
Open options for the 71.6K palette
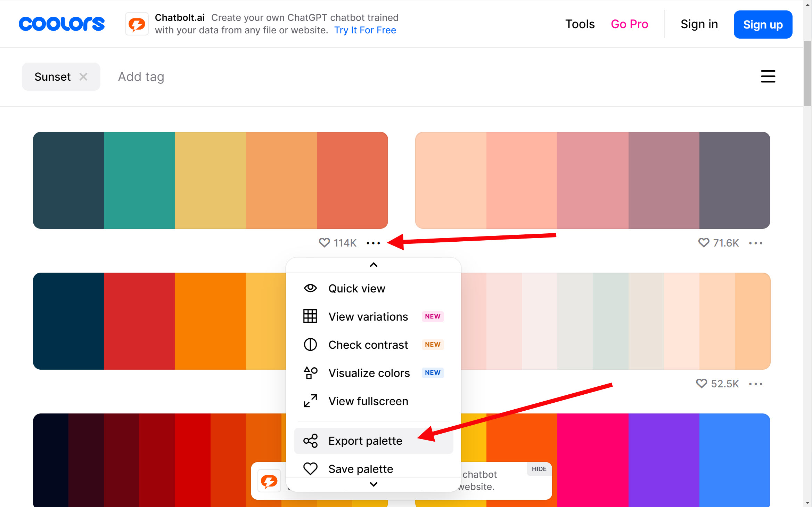point(756,243)
